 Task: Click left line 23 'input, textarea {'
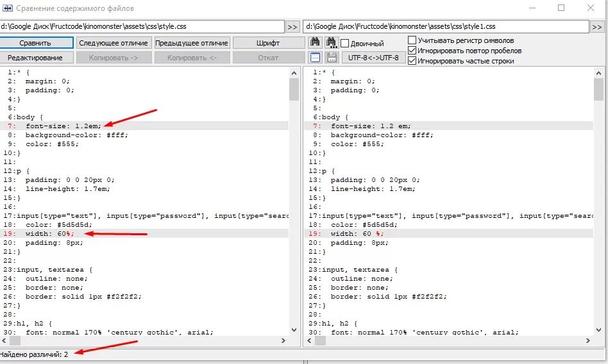(x=55, y=269)
